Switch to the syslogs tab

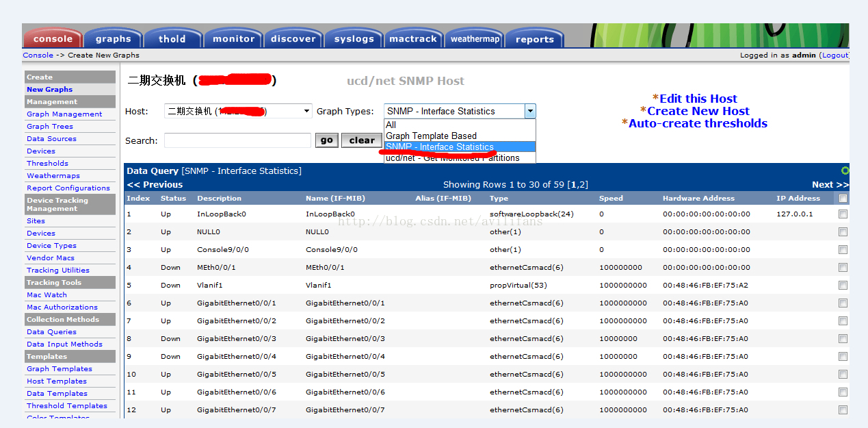tap(354, 39)
